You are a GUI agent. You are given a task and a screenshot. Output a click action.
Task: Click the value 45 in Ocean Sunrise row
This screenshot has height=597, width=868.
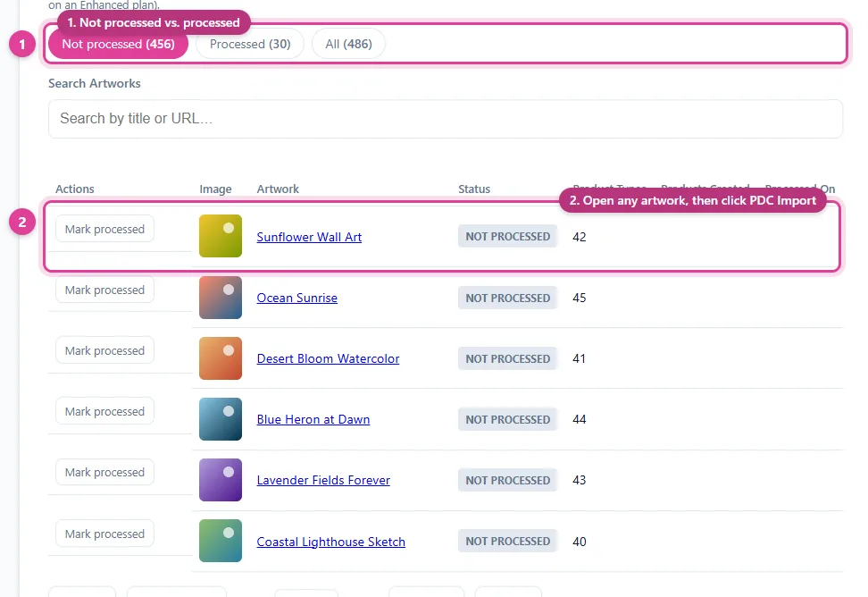point(579,298)
